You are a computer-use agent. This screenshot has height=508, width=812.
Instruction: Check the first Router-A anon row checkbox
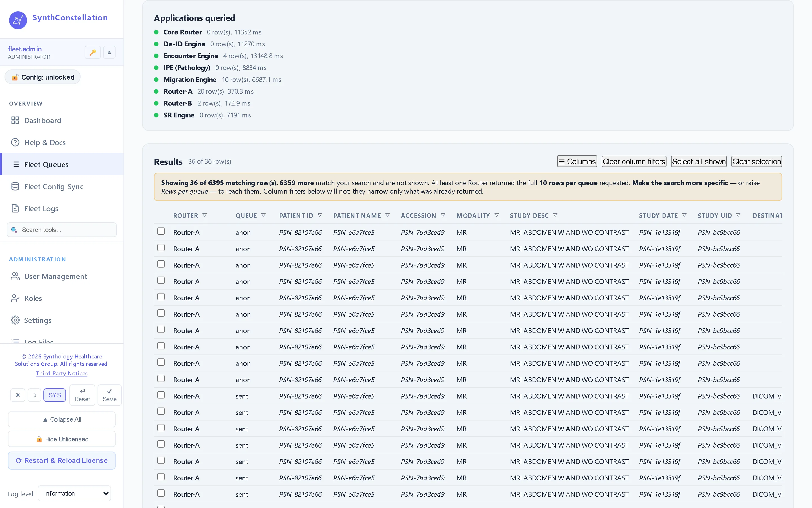pos(161,231)
